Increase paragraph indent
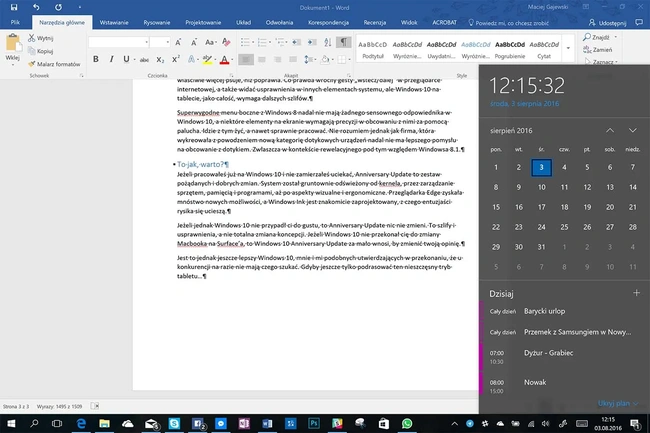650x433 pixels. click(x=312, y=42)
